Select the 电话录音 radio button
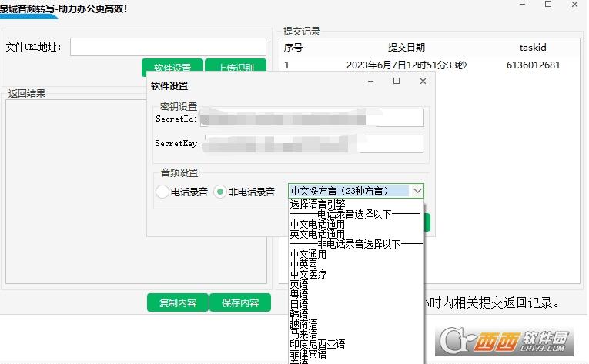This screenshot has width=589, height=364. (x=162, y=192)
